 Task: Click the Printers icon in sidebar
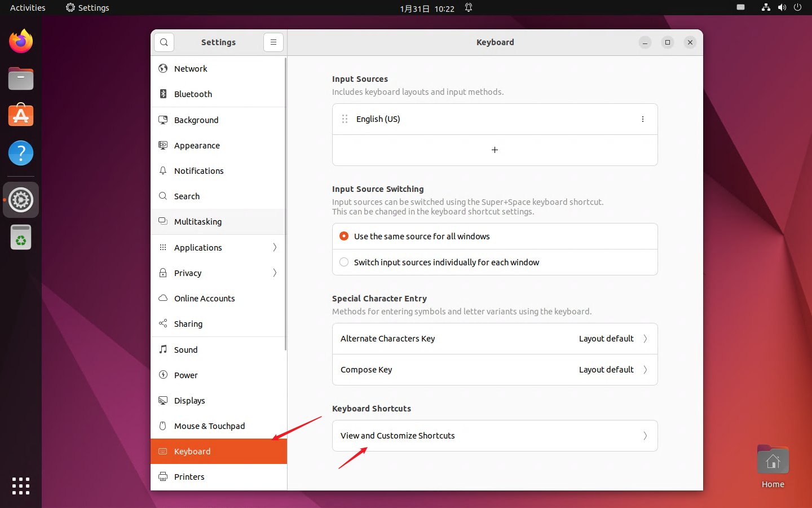click(163, 476)
